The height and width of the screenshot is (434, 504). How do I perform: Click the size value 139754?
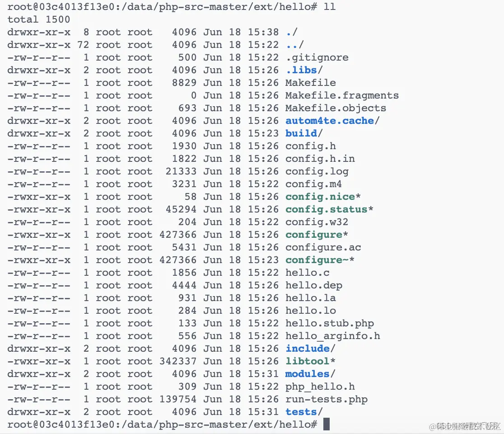(178, 399)
